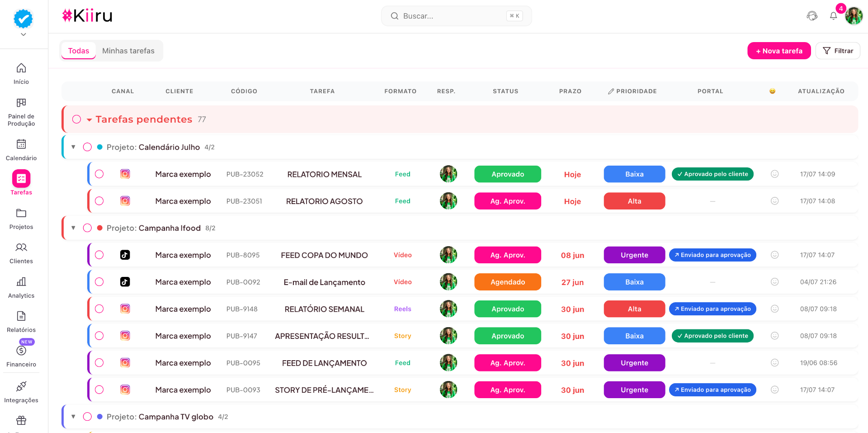Click the emoji reaction icon for PUB-0092
The height and width of the screenshot is (433, 868).
click(774, 282)
